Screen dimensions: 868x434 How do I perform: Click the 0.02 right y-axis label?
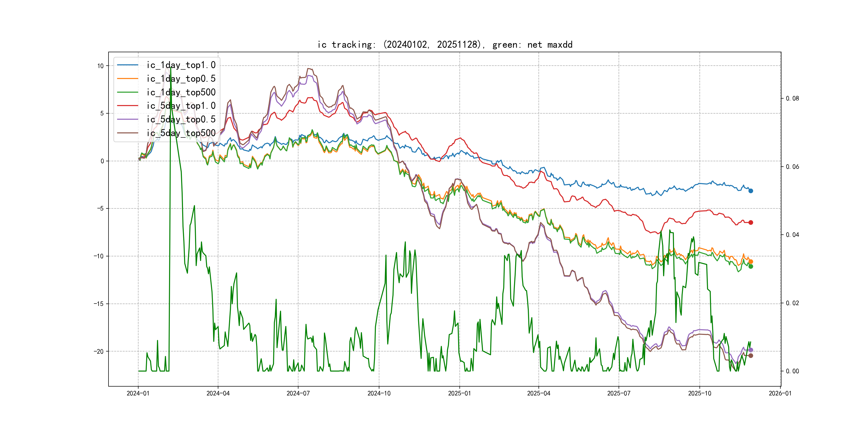click(792, 303)
